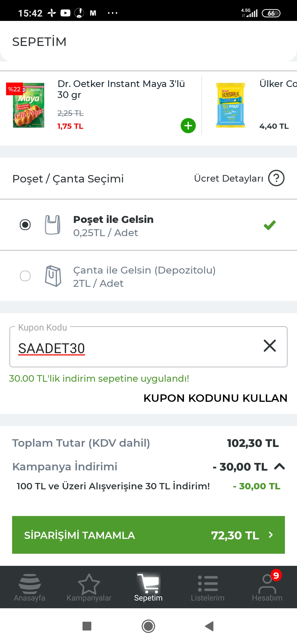
Task: Tap arrow on Siparişimi Tamamla button
Action: (271, 535)
